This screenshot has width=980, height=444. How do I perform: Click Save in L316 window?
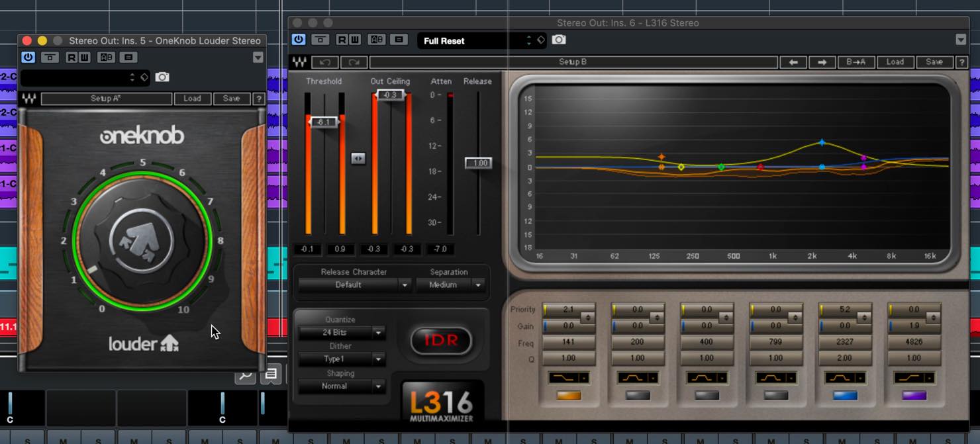934,62
